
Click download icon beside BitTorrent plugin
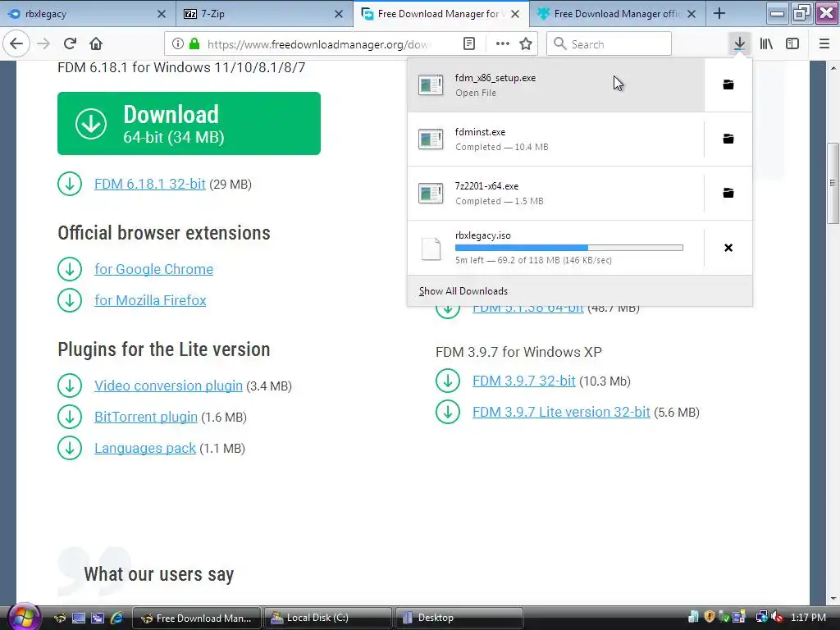tap(70, 417)
